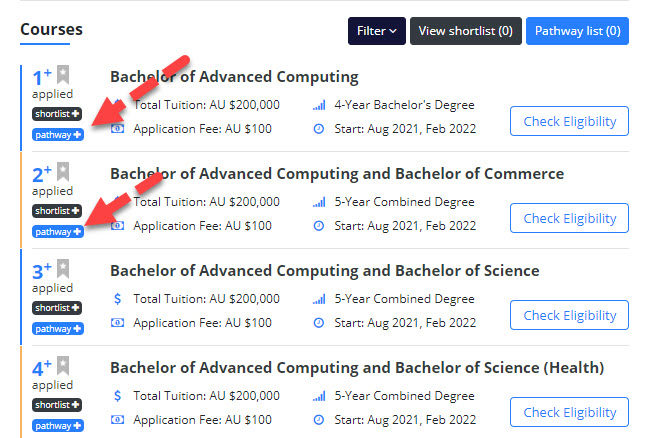The width and height of the screenshot is (648, 438).
Task: Open Pathway list (0)
Action: point(577,31)
